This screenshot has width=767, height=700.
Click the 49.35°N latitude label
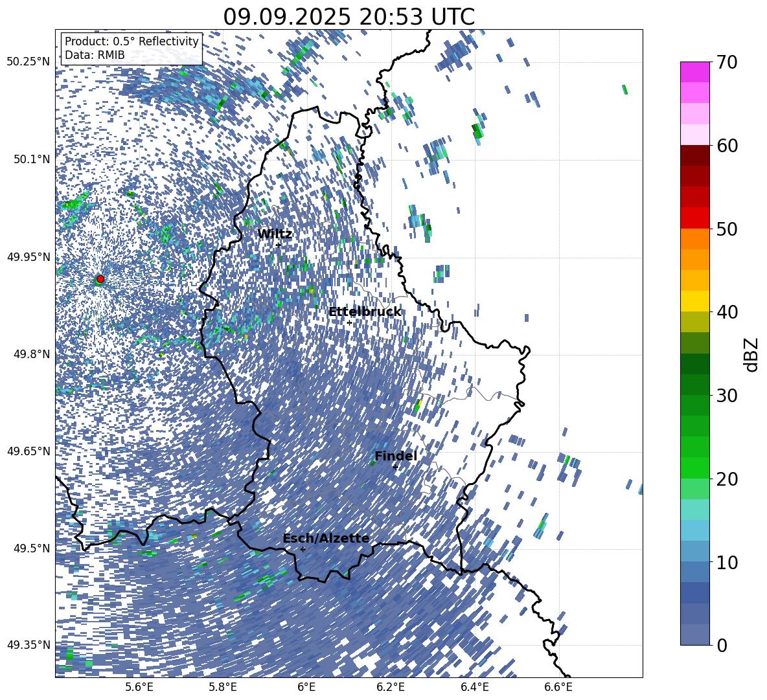(29, 645)
